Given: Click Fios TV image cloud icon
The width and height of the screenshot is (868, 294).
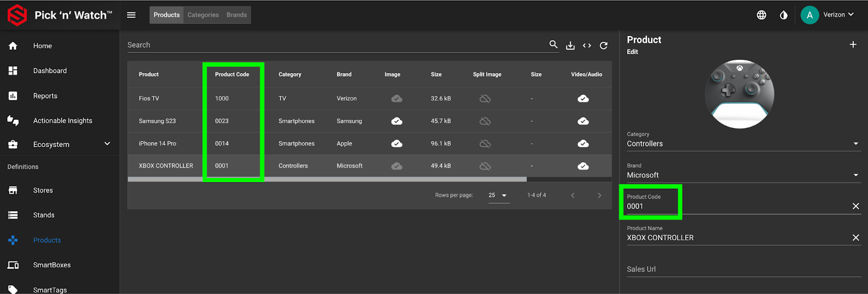Looking at the screenshot, I should coord(397,99).
